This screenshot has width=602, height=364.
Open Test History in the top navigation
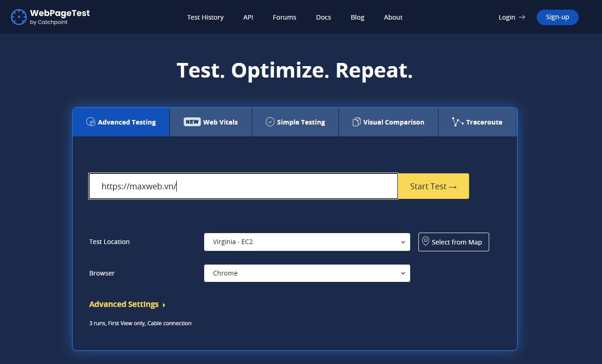point(205,17)
